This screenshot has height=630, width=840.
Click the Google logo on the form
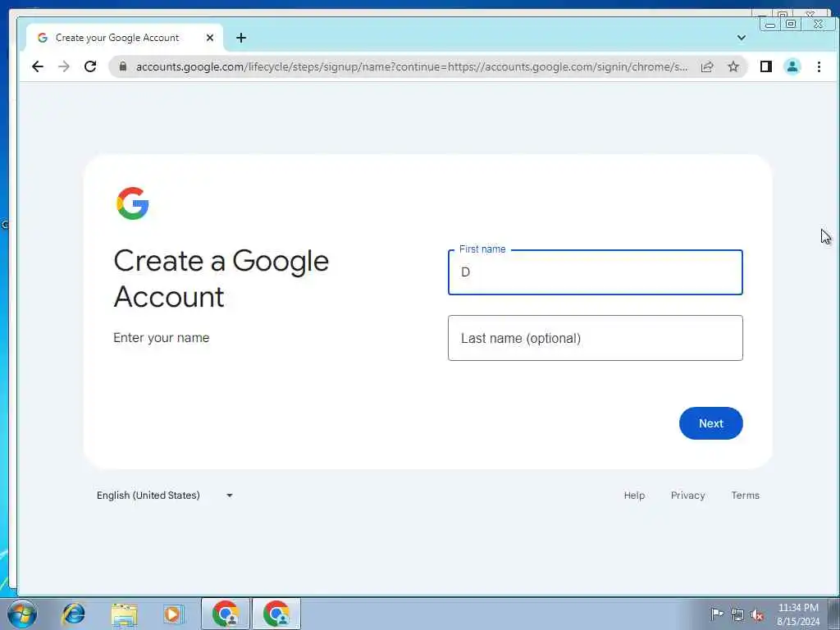click(x=132, y=203)
